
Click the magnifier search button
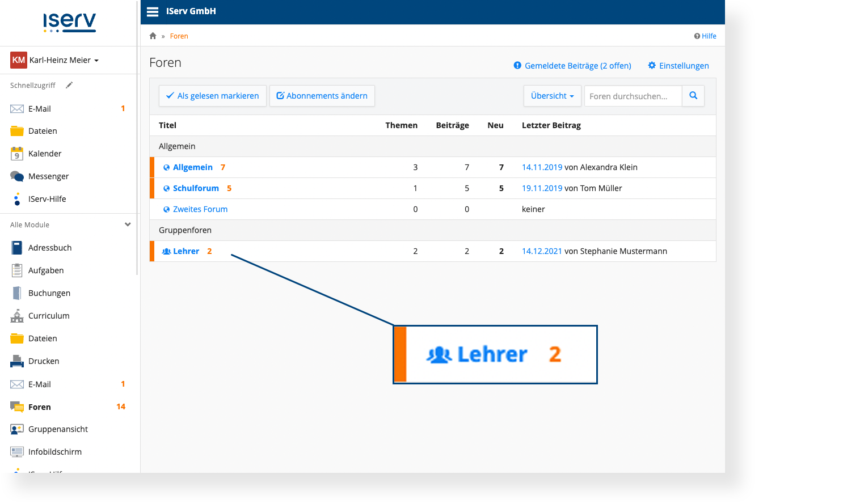point(693,96)
